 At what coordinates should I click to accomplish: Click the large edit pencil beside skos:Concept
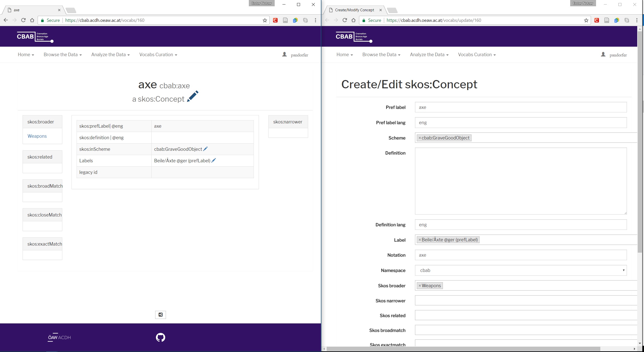coord(193,96)
